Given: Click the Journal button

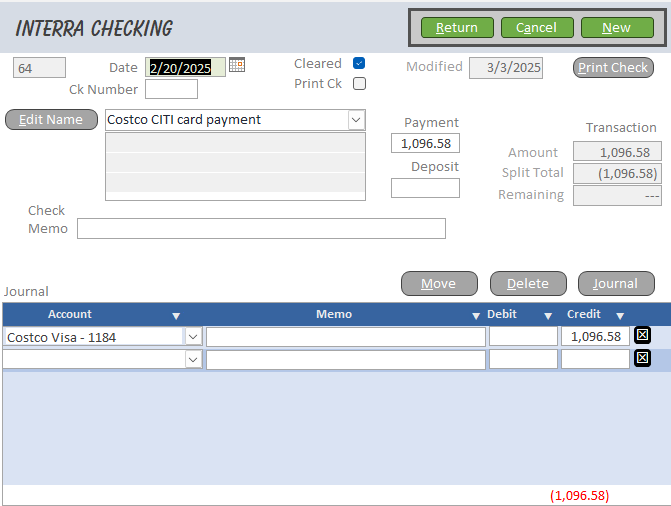Looking at the screenshot, I should tap(616, 283).
